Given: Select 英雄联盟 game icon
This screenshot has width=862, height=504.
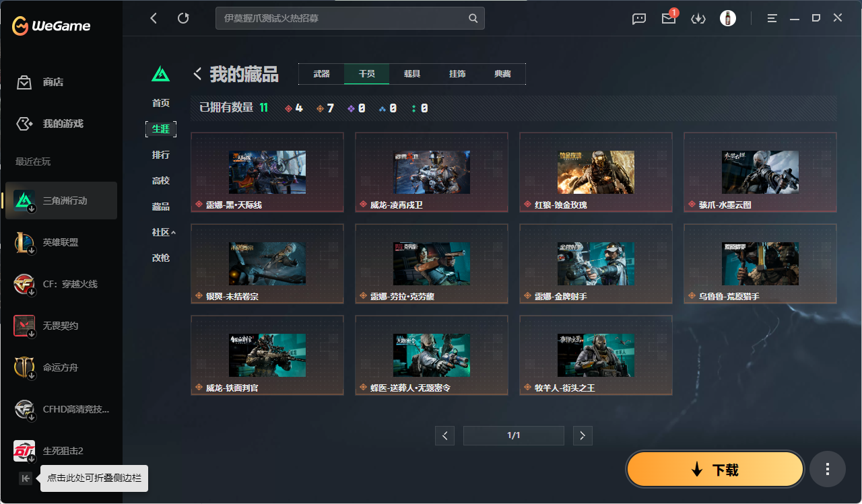Looking at the screenshot, I should [x=24, y=242].
